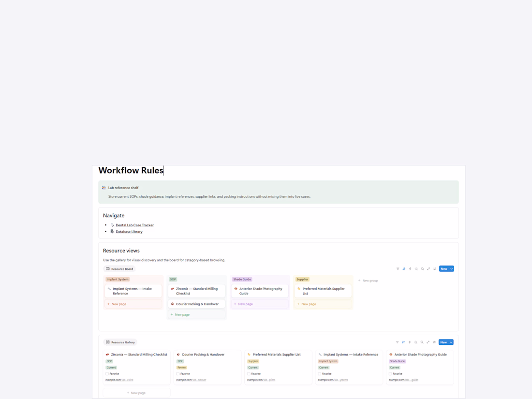Add a new page under SOP column
This screenshot has height=399, width=532.
(x=196, y=314)
